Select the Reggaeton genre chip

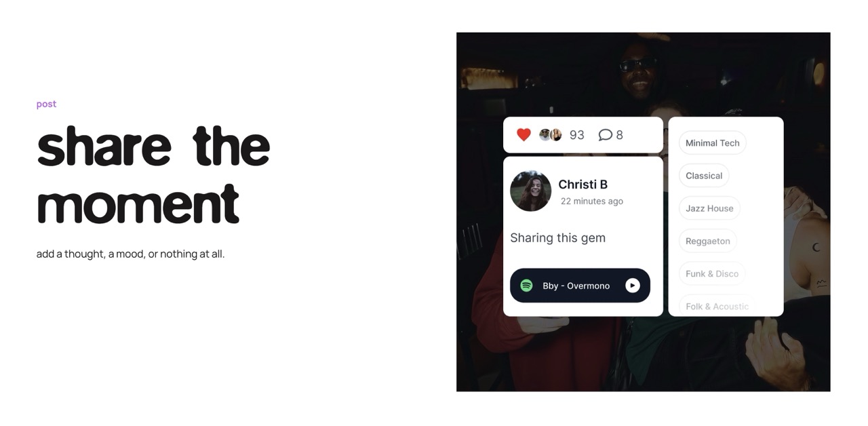[707, 241]
